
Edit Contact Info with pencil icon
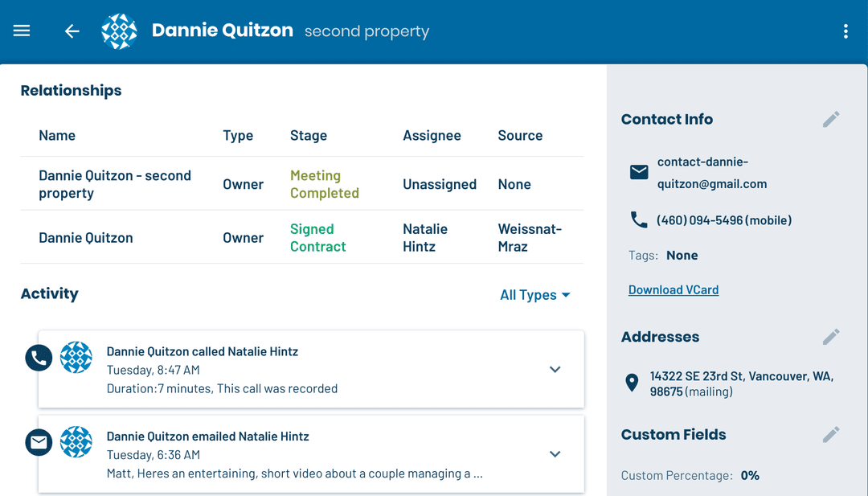click(x=831, y=119)
